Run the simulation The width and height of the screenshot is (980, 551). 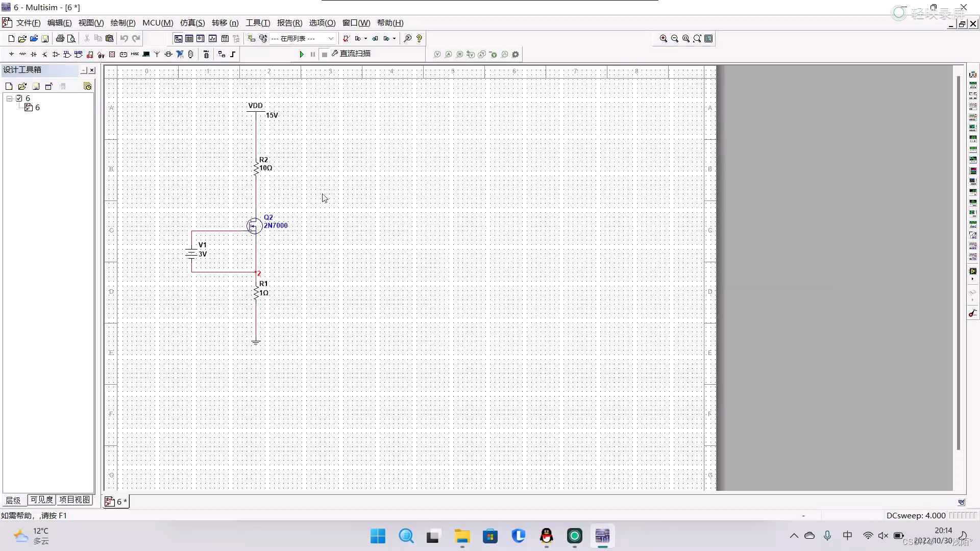pos(302,54)
